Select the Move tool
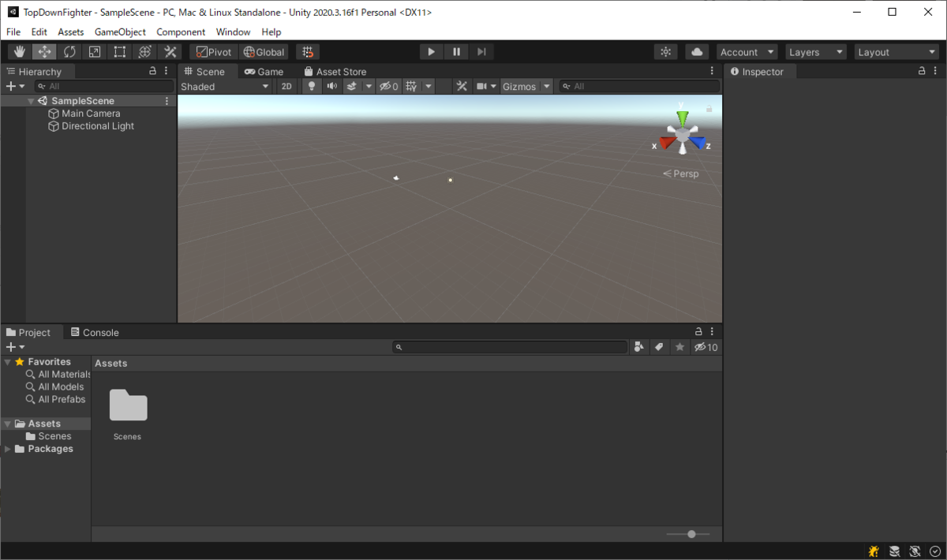 pos(45,52)
